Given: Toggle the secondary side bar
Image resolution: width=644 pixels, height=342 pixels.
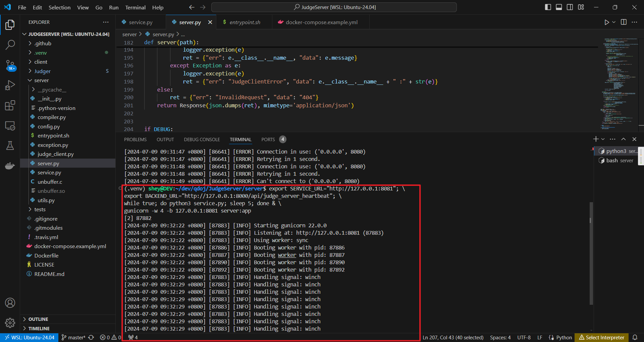Looking at the screenshot, I should (570, 7).
